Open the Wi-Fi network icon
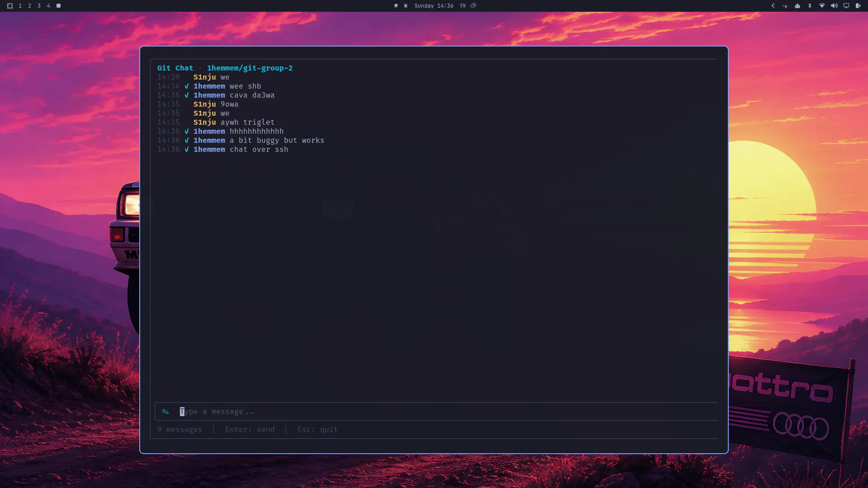The height and width of the screenshot is (488, 868). (x=822, y=6)
